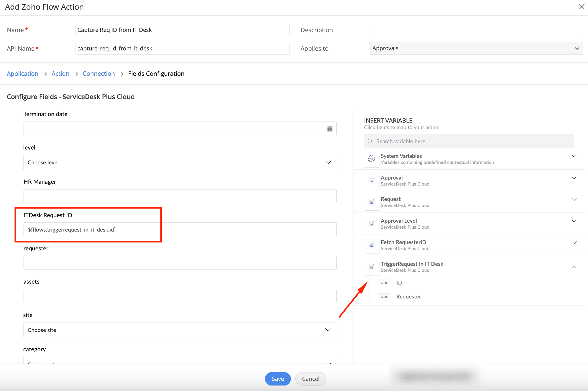This screenshot has height=391, width=588.
Task: Insert the ID variable from TriggerRequest
Action: point(399,283)
